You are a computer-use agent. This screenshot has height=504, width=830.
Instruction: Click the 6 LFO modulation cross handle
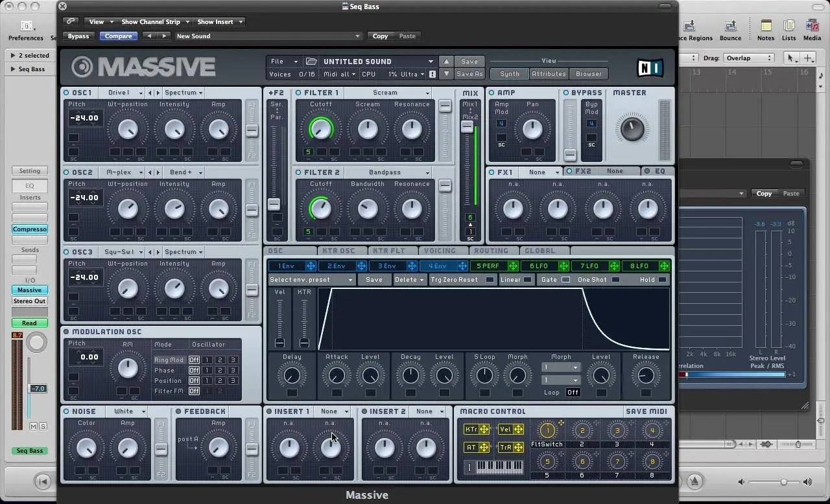[x=563, y=266]
